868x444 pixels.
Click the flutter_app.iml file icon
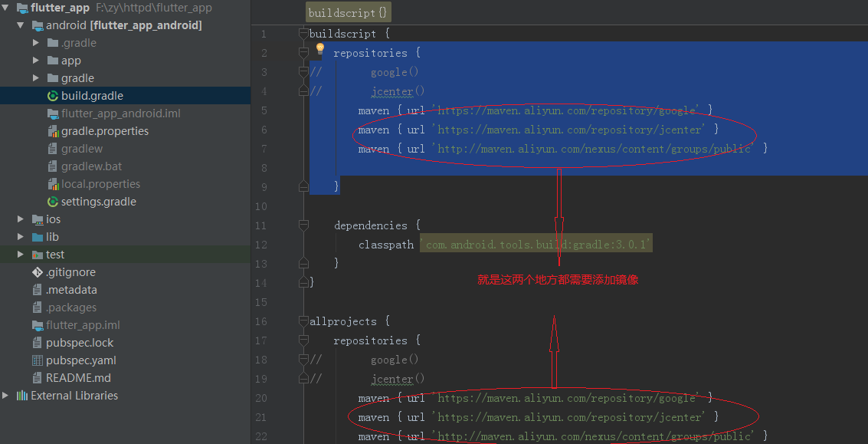point(38,325)
